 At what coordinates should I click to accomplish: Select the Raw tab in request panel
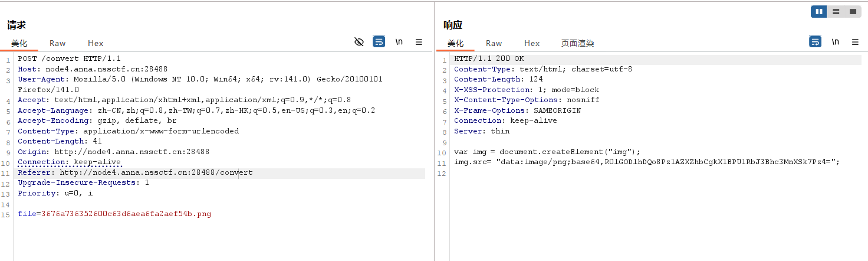(58, 43)
